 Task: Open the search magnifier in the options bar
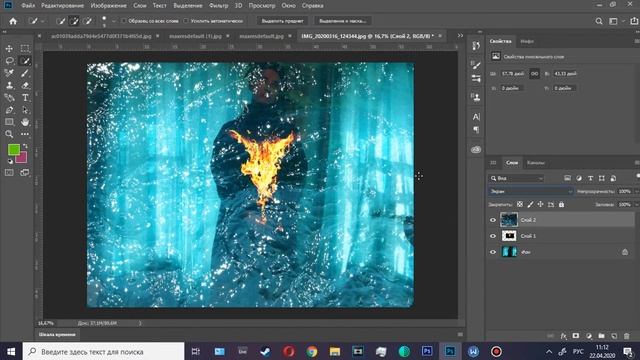tap(599, 21)
